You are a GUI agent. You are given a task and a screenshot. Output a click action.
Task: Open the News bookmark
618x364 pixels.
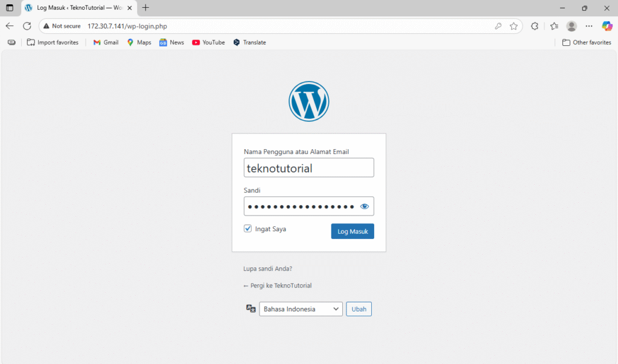coord(171,42)
